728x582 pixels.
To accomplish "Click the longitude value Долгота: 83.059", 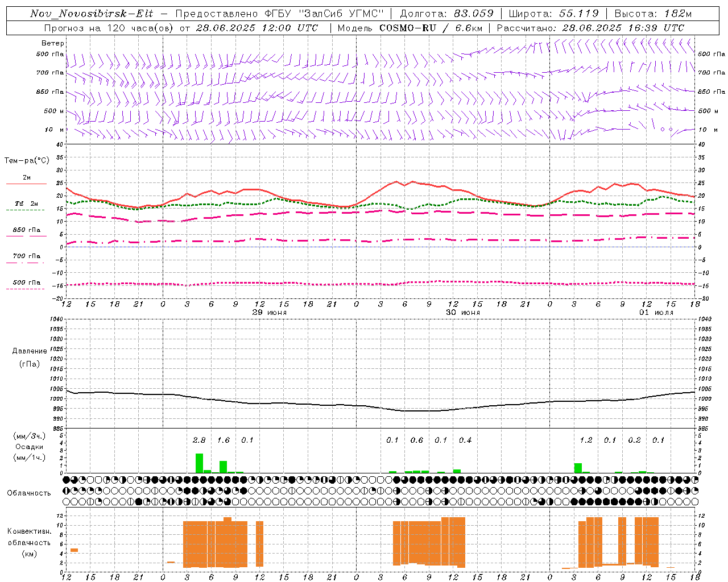I will pos(446,14).
